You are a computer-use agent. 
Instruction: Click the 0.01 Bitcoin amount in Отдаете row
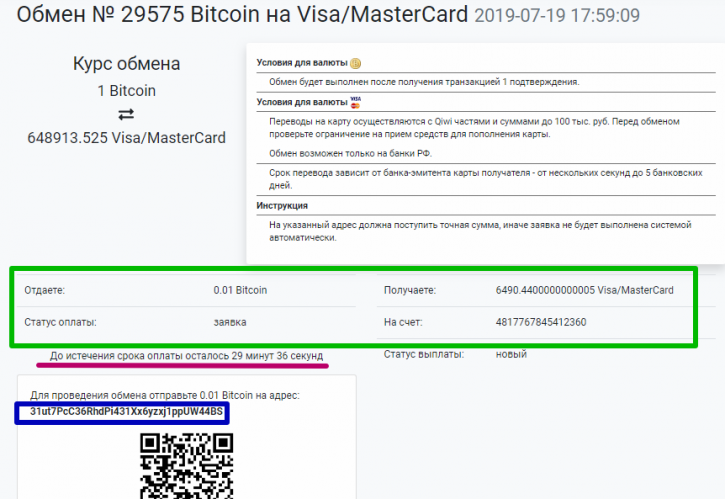coord(240,290)
